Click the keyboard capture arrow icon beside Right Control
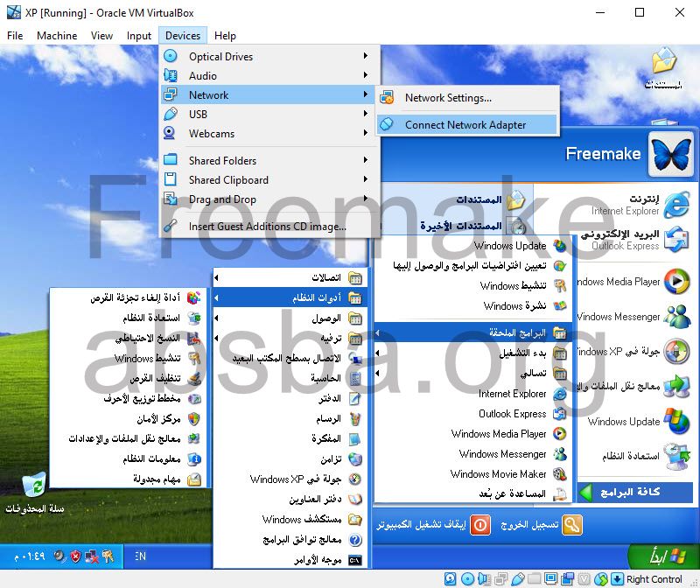Image resolution: width=700 pixels, height=588 pixels. pos(617,579)
